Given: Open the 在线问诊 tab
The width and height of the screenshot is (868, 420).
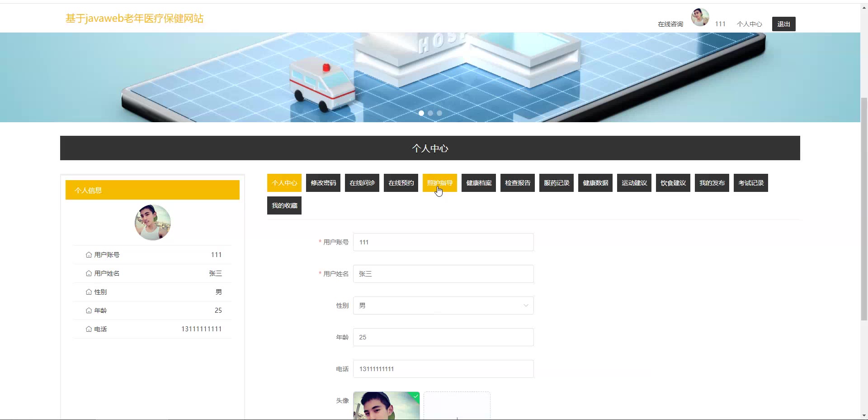Looking at the screenshot, I should point(362,183).
